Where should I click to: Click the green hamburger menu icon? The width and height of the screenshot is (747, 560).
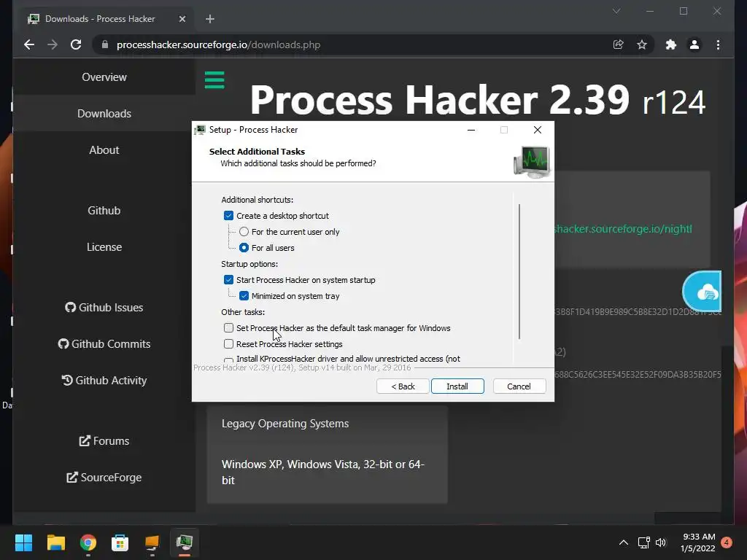[214, 79]
